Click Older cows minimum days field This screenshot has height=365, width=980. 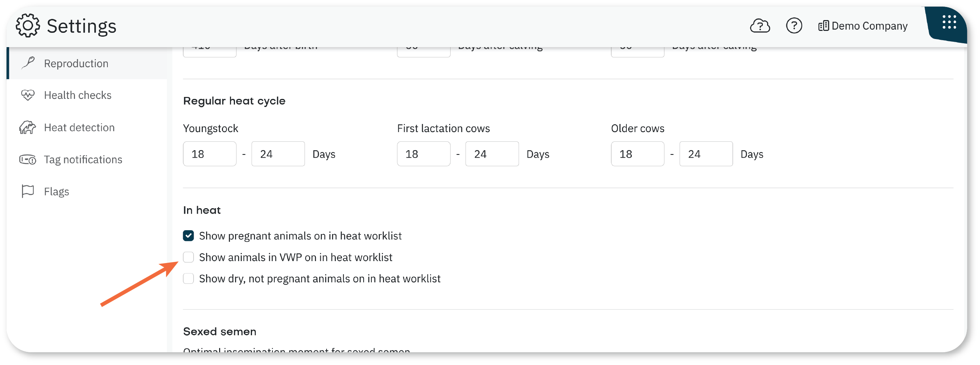637,154
